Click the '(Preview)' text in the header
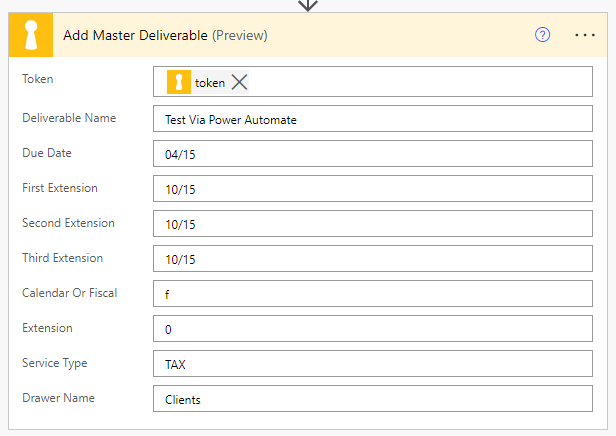Image resolution: width=616 pixels, height=436 pixels. pyautogui.click(x=240, y=35)
